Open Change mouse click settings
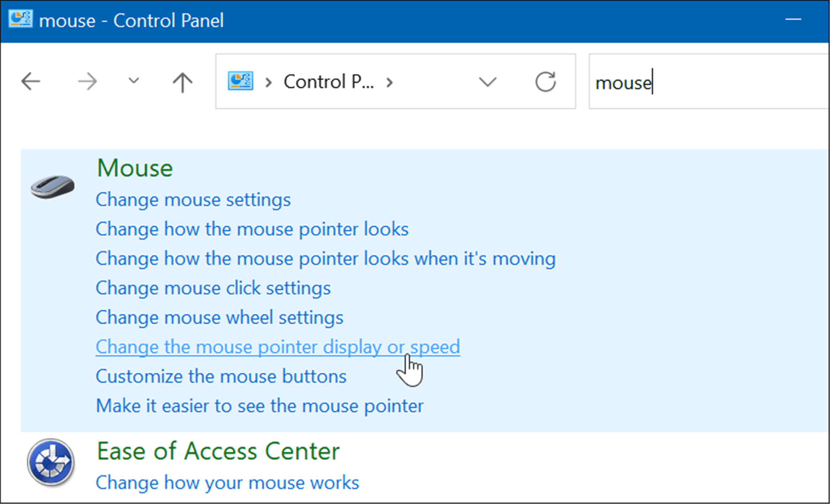 pyautogui.click(x=213, y=288)
